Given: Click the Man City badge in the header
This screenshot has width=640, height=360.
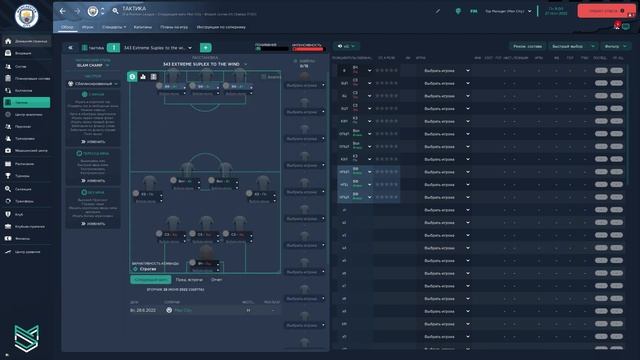Looking at the screenshot, I should pos(93,11).
